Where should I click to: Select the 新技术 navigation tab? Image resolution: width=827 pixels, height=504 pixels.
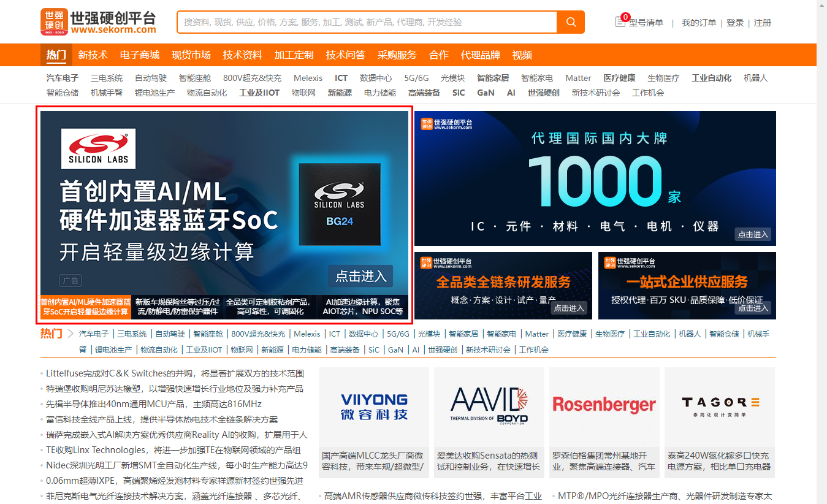click(93, 55)
